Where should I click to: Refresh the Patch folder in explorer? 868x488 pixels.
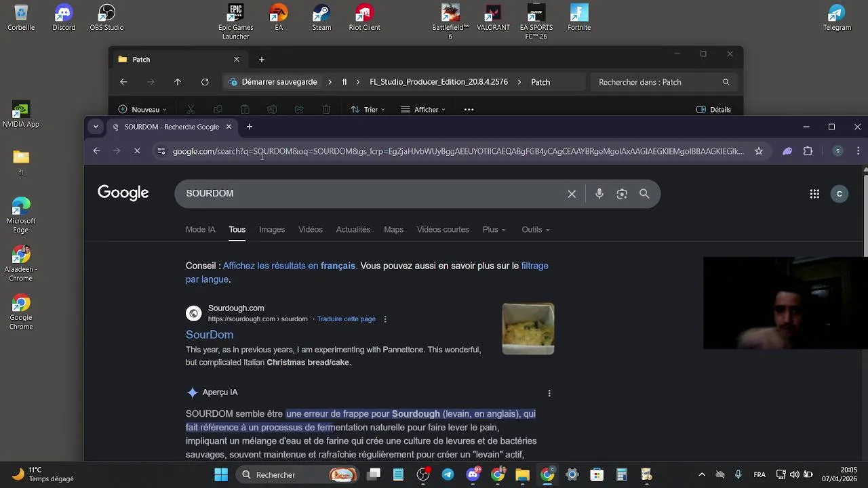click(205, 82)
